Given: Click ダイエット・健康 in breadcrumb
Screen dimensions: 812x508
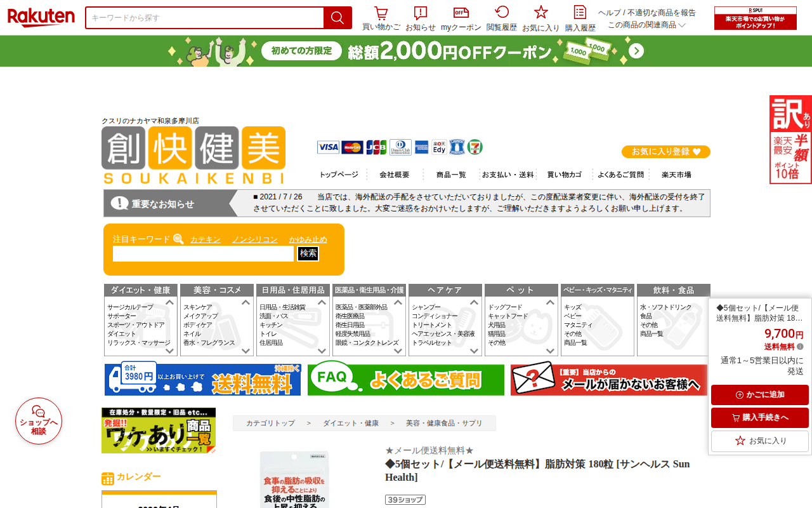Looking at the screenshot, I should coord(351,423).
